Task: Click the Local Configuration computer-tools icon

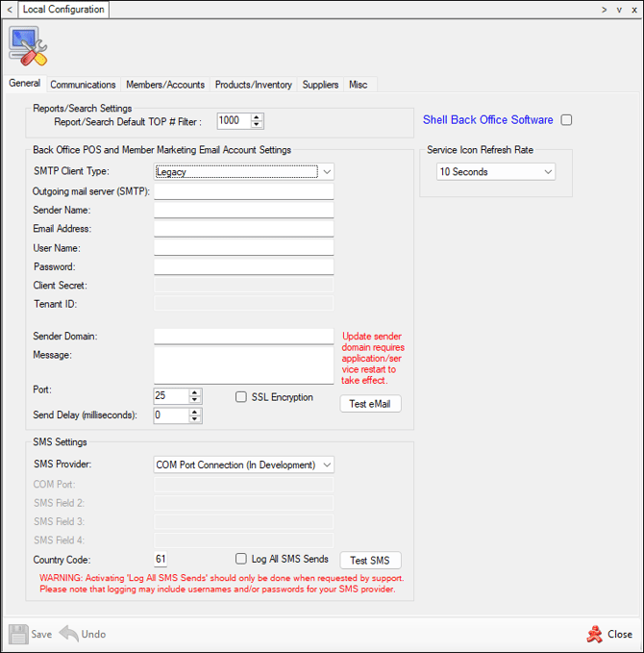Action: 28,46
